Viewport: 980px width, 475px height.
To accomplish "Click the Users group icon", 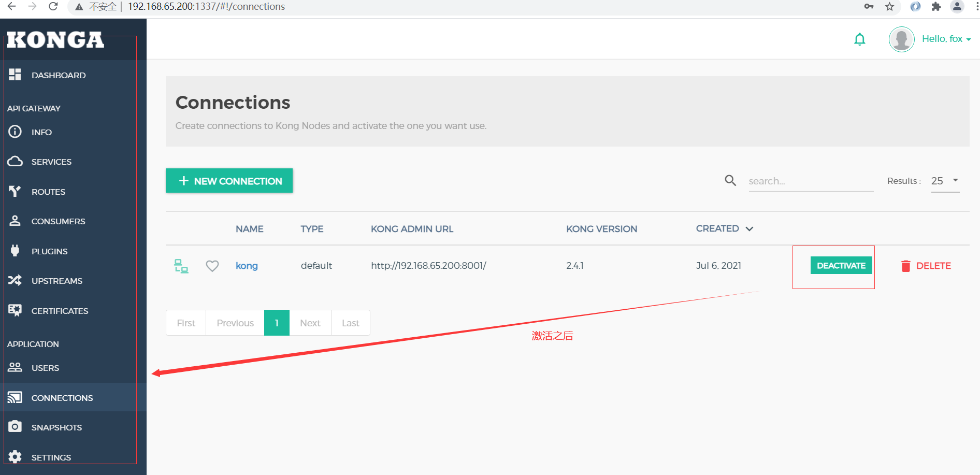I will [15, 367].
